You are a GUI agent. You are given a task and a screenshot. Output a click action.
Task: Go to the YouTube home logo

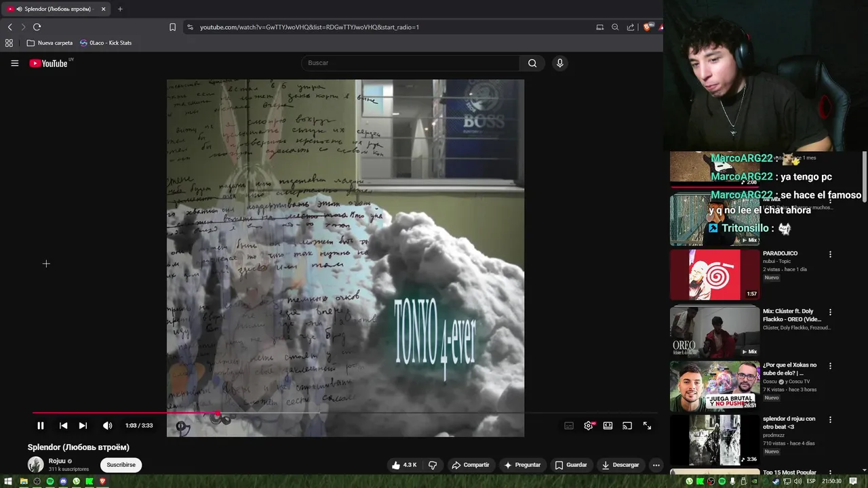tap(50, 63)
